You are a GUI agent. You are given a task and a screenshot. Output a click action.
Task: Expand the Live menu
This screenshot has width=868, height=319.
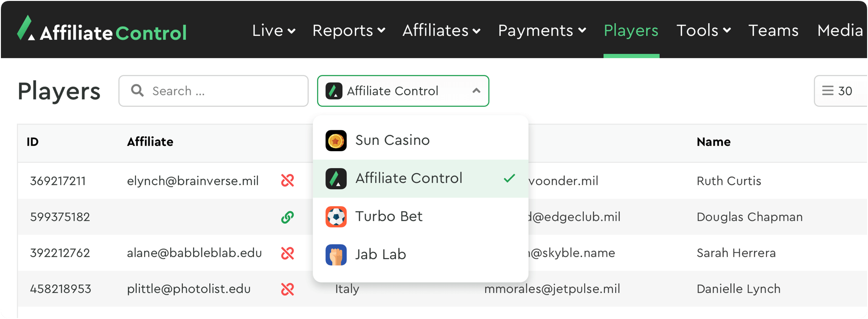pyautogui.click(x=273, y=31)
